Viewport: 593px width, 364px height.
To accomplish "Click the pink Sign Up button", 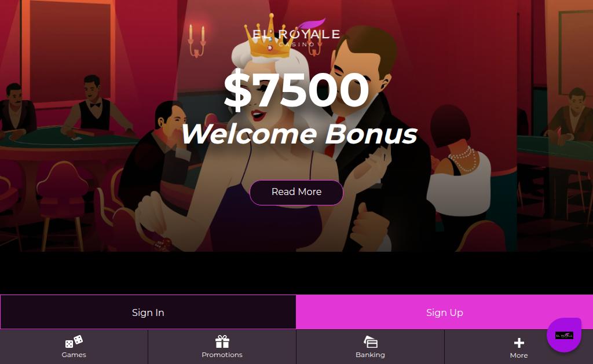I will pos(444,312).
